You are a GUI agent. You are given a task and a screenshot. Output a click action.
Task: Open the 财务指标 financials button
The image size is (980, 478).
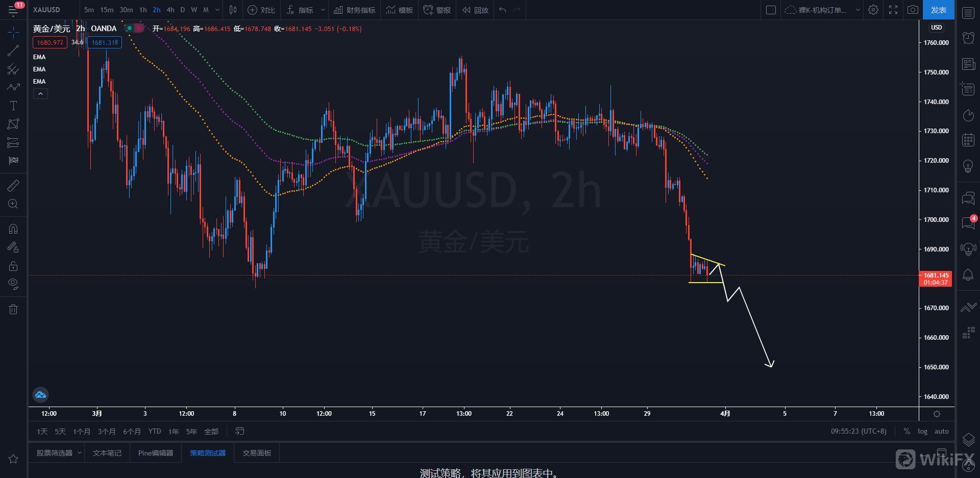(355, 10)
